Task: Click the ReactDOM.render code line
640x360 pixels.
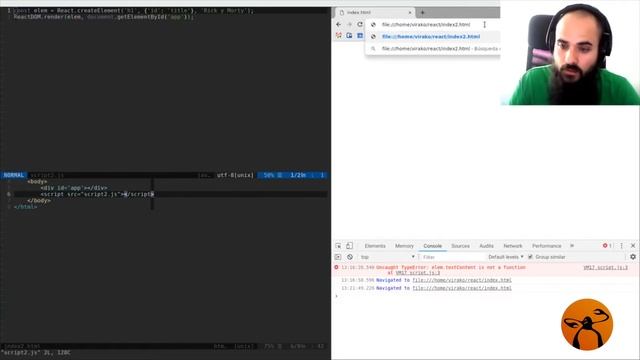Action: coord(104,17)
